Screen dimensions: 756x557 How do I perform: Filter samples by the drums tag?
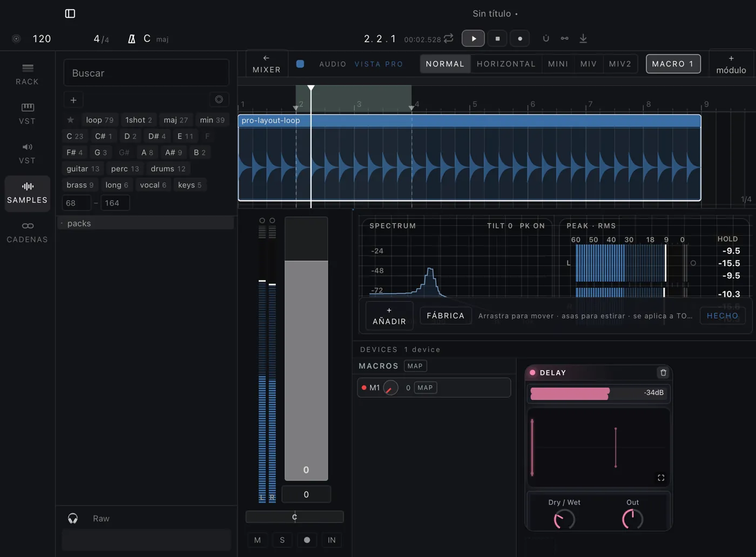tap(168, 168)
